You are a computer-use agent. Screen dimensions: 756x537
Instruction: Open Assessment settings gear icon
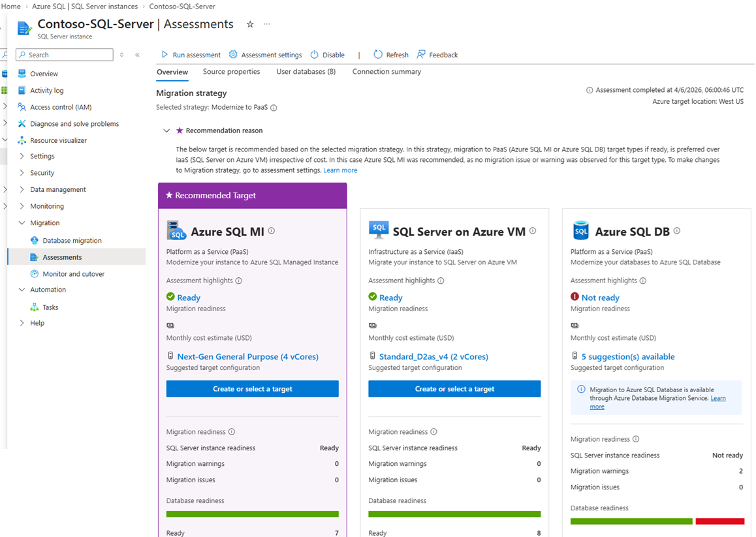click(233, 55)
